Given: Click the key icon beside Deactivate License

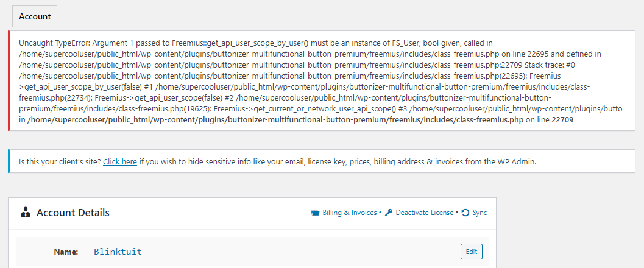Looking at the screenshot, I should point(389,213).
